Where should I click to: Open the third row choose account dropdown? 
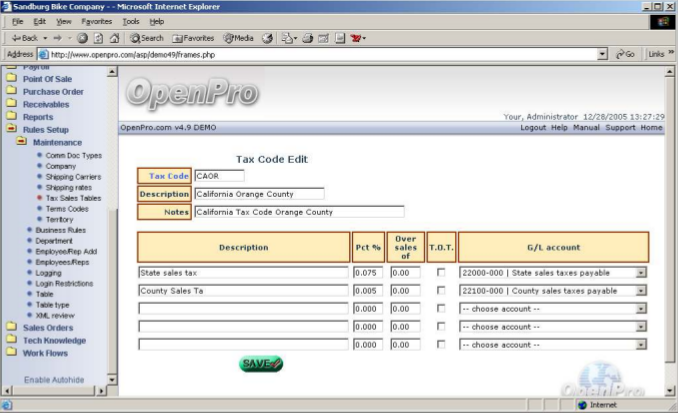tap(641, 309)
